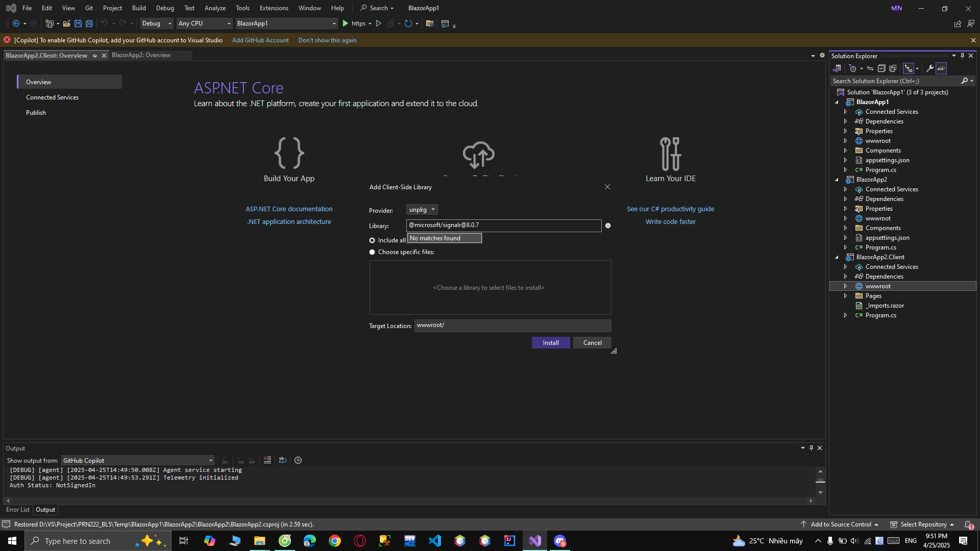Click the Open File folder icon
This screenshot has width=980, height=551.
(x=66, y=23)
